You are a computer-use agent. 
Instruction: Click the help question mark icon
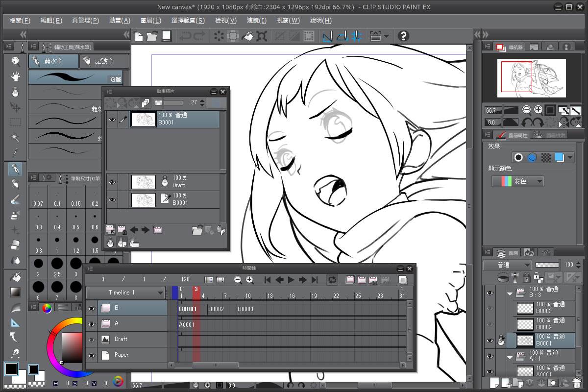(403, 36)
